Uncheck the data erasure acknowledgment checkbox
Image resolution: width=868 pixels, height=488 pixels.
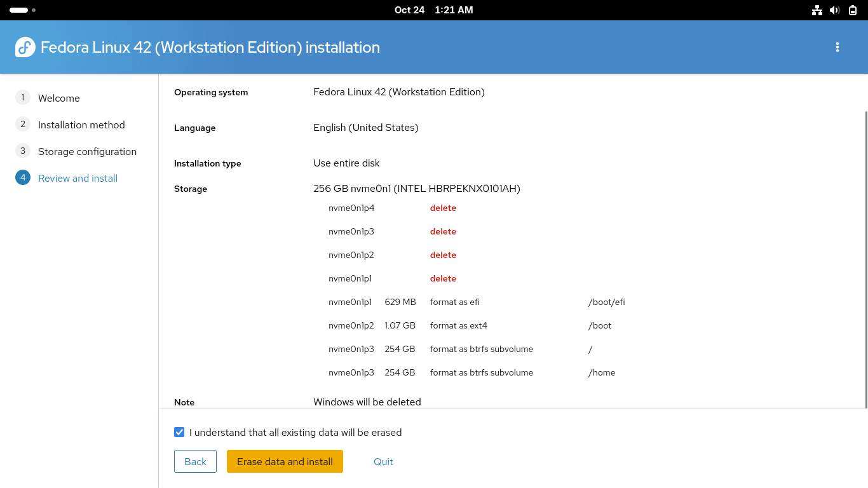click(x=179, y=432)
